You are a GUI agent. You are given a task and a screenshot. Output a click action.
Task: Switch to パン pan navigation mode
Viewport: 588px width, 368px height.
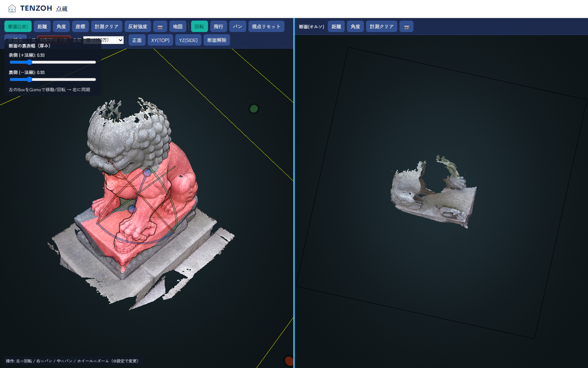[x=238, y=26]
